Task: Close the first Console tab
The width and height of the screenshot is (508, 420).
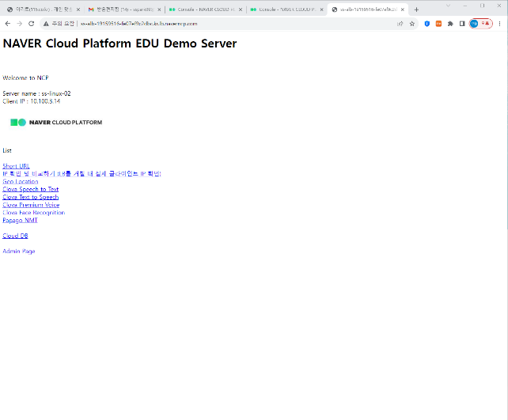Action: [x=241, y=9]
